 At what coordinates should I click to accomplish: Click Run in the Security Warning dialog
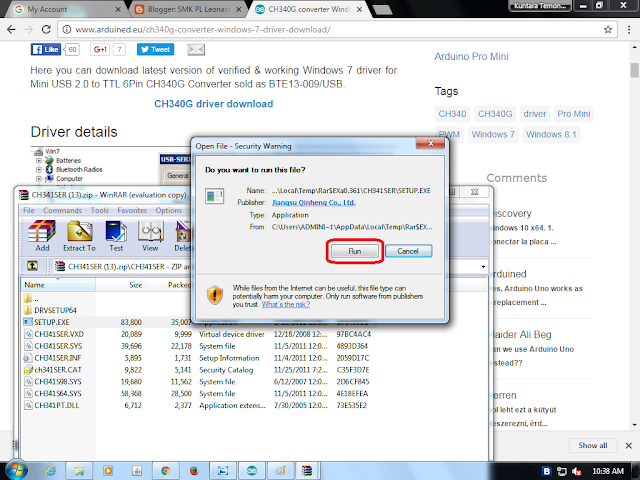pyautogui.click(x=354, y=251)
